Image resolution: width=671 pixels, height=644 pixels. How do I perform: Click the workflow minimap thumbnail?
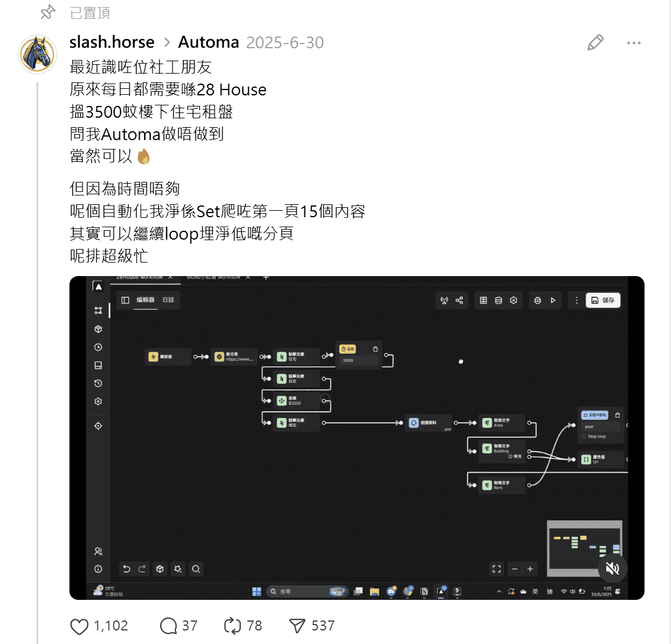coord(584,548)
